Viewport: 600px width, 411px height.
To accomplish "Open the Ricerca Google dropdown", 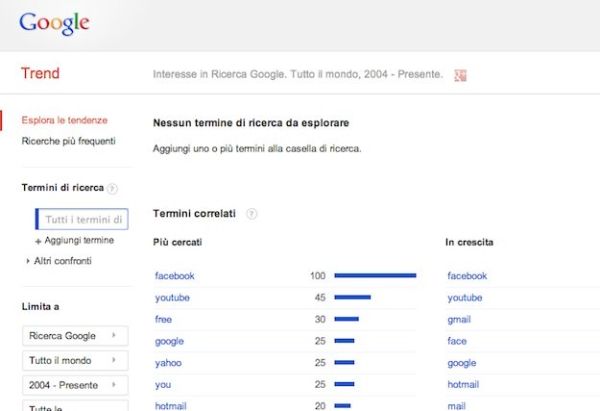I will [74, 336].
